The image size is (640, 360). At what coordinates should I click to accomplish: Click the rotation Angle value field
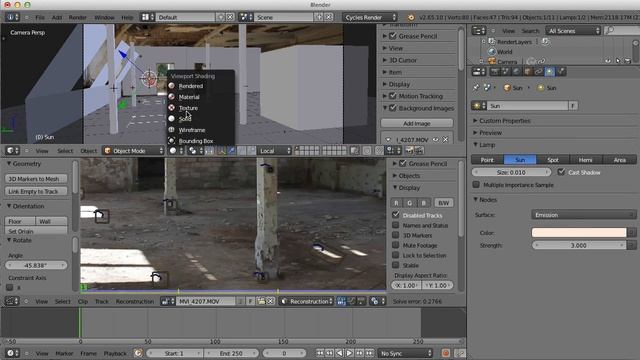click(36, 265)
